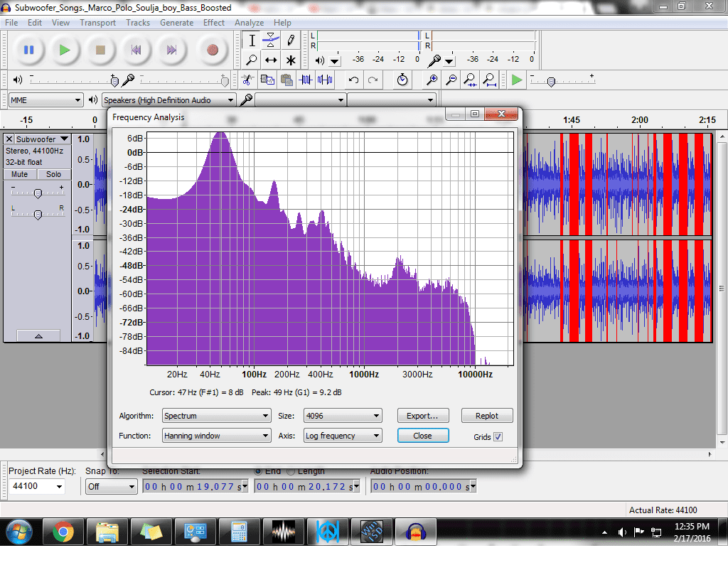Viewport: 728px width, 570px height.
Task: Open the Analyze menu
Action: pyautogui.click(x=249, y=23)
